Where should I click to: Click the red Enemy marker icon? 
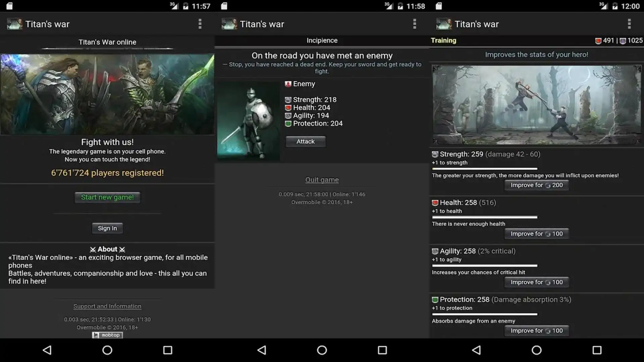288,84
